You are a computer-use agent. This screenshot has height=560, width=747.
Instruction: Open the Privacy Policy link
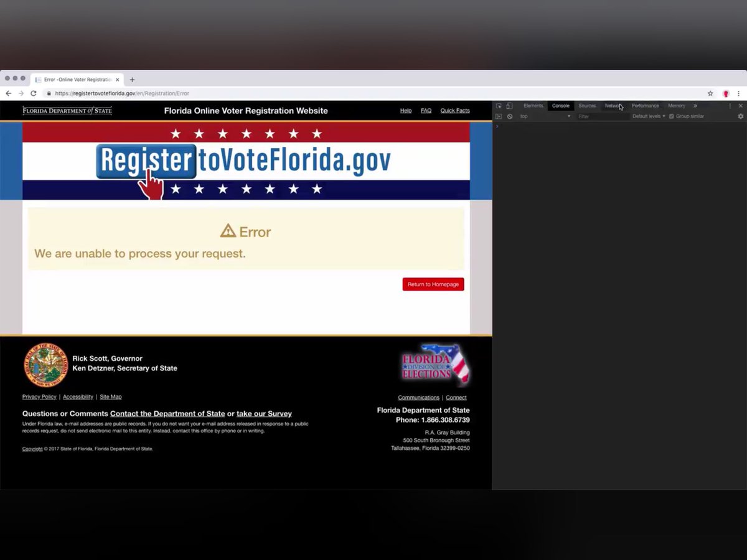(39, 397)
